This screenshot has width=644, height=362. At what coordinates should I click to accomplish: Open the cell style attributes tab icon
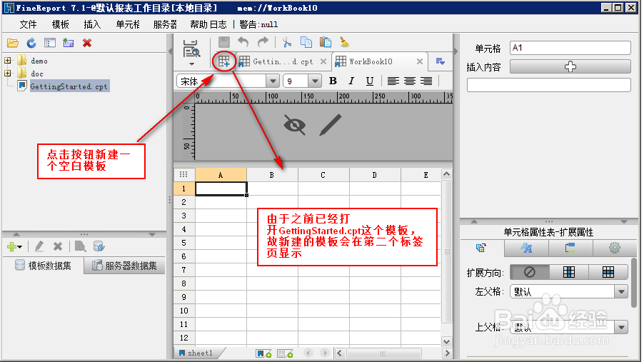coord(526,248)
